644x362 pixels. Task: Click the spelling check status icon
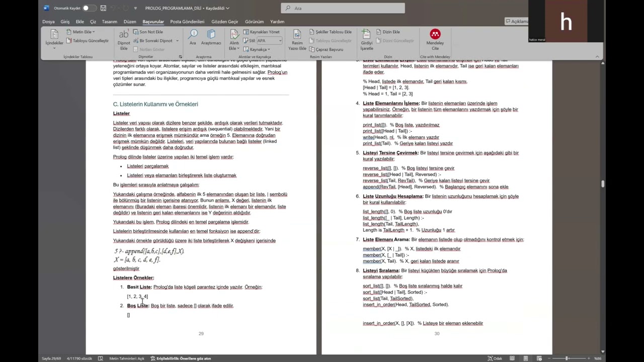click(100, 358)
